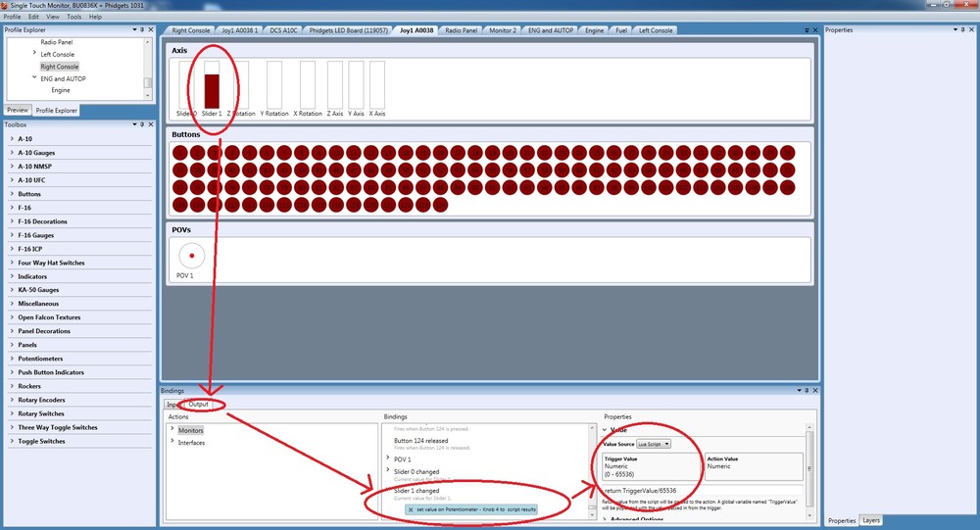This screenshot has width=980, height=530.
Task: Switch to the Fuel tab
Action: click(621, 30)
